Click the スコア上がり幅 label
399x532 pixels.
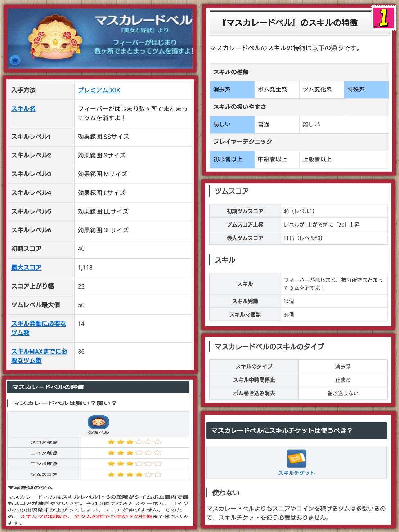tap(32, 286)
